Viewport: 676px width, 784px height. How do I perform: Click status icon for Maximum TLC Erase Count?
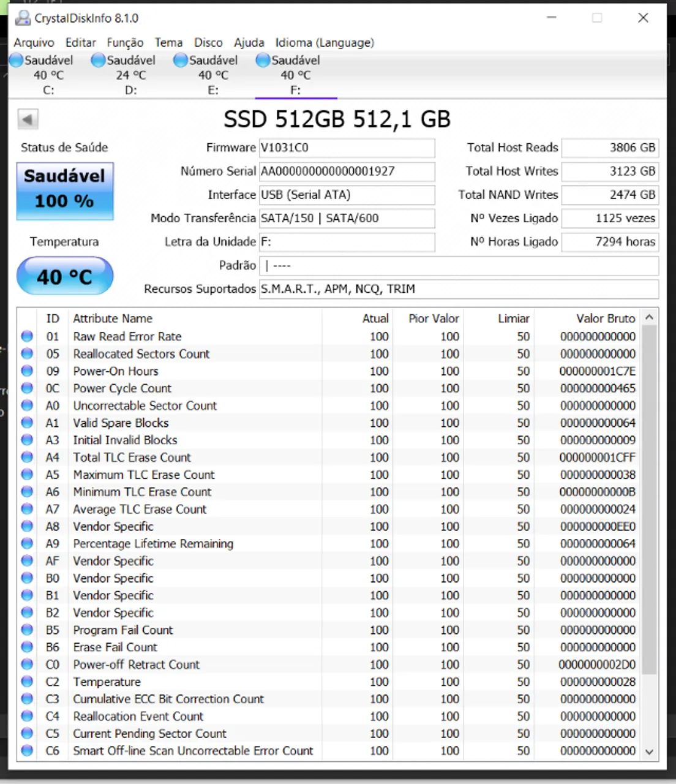[27, 475]
